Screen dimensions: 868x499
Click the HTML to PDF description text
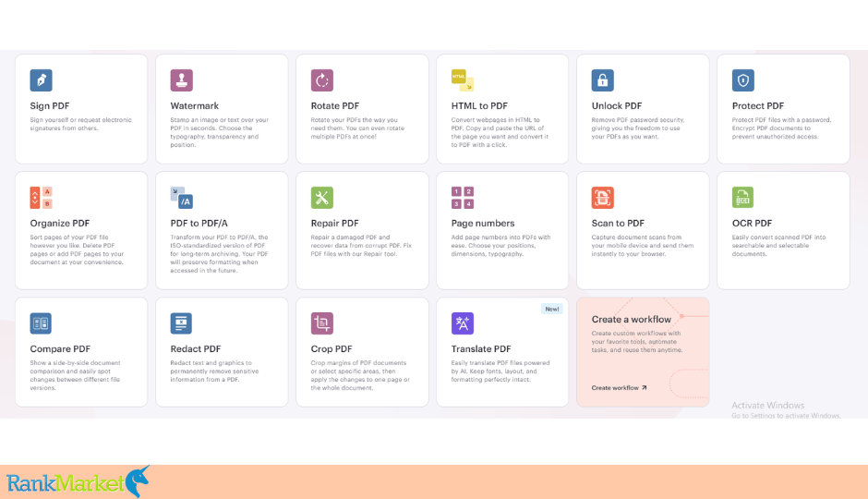tap(500, 132)
